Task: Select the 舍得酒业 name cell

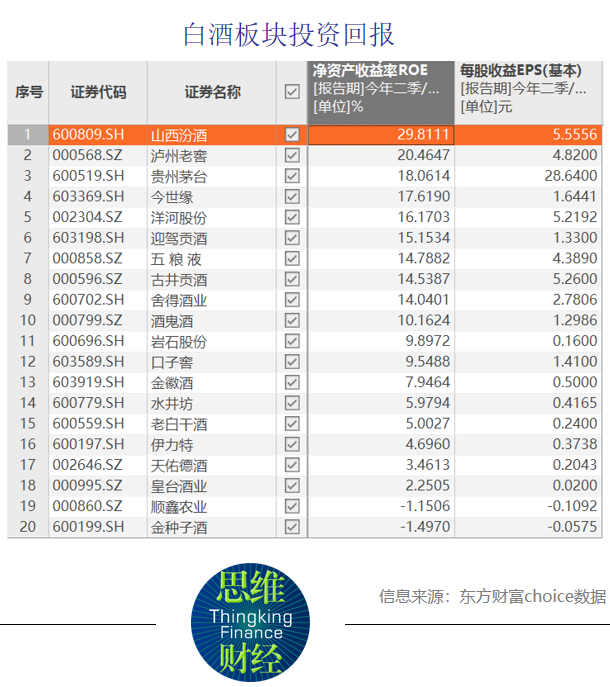Action: (212, 300)
